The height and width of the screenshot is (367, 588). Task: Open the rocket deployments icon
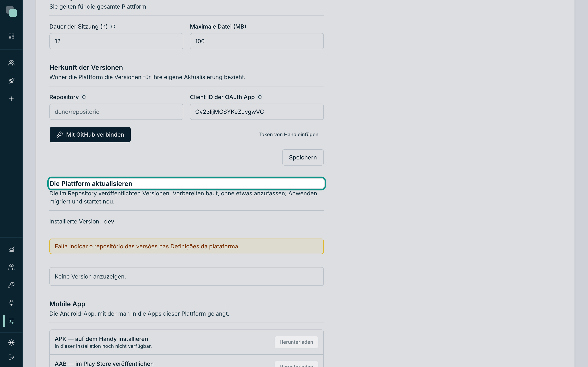11,81
